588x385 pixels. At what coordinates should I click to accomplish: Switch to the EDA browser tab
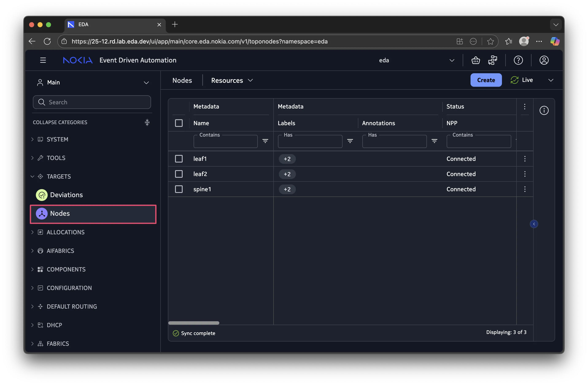(x=115, y=24)
